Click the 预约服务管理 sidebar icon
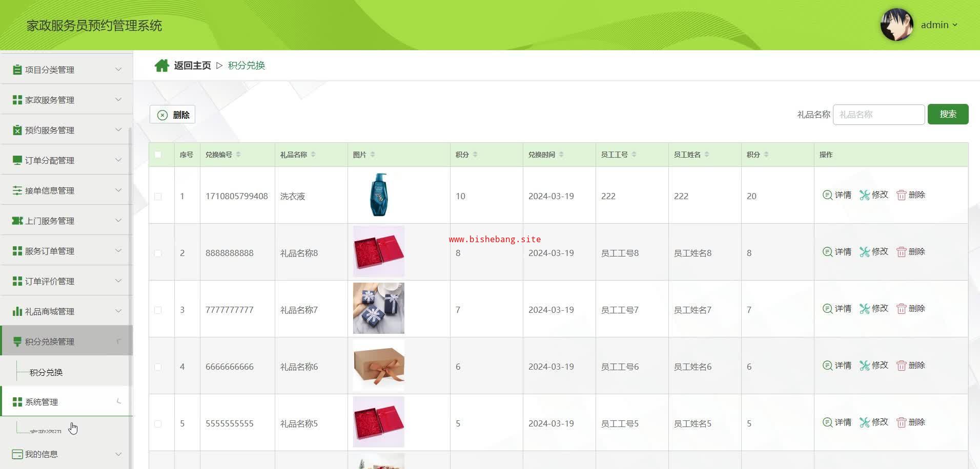This screenshot has width=980, height=469. click(x=17, y=130)
